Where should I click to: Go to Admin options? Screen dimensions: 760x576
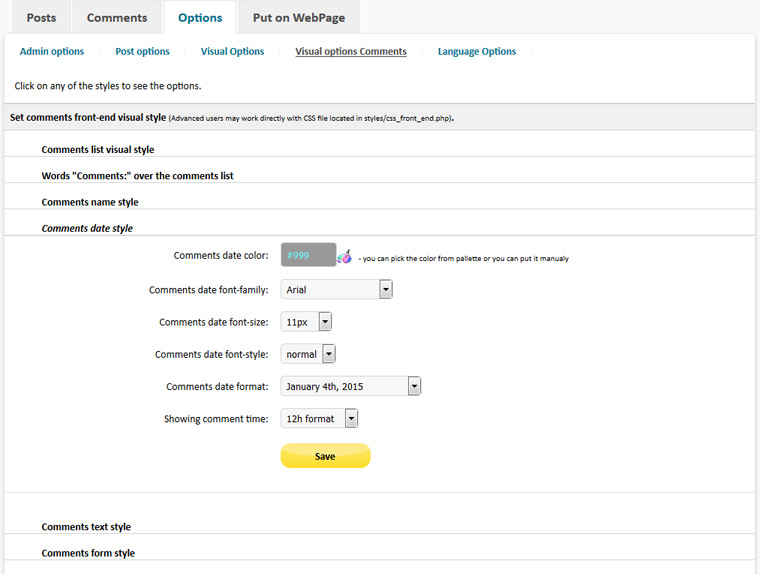click(x=52, y=51)
